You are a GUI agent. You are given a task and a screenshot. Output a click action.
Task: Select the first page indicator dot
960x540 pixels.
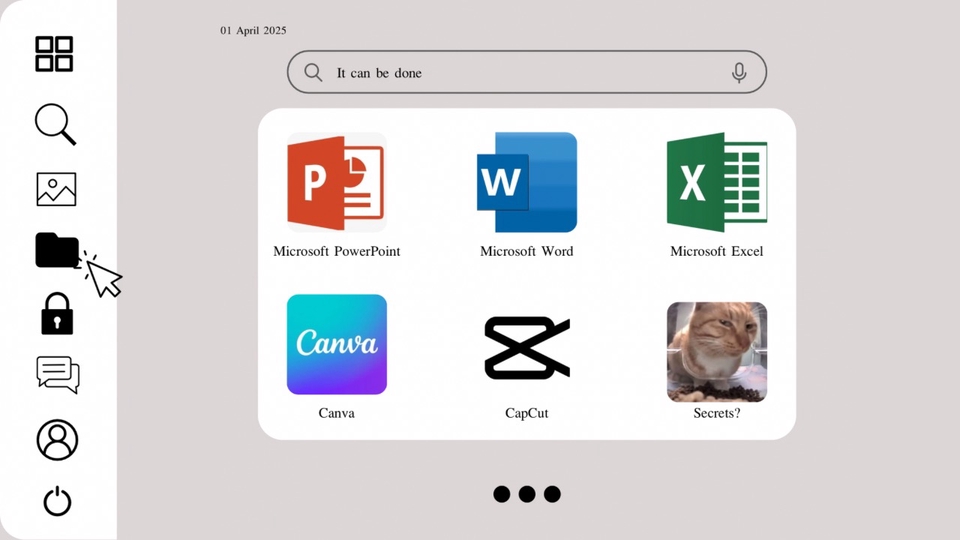tap(502, 494)
